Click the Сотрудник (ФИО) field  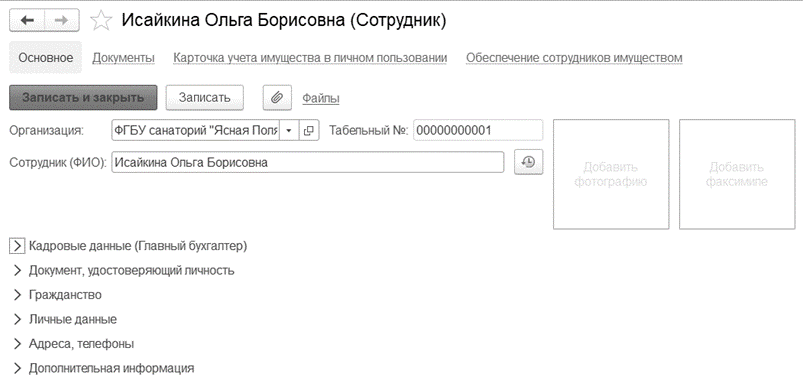(x=307, y=162)
